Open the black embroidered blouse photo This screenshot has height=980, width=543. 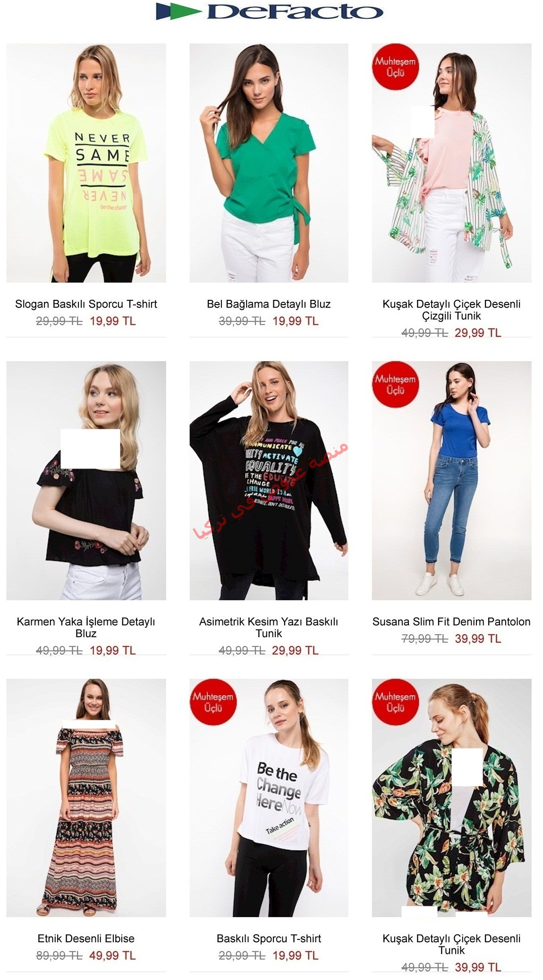coord(86,481)
